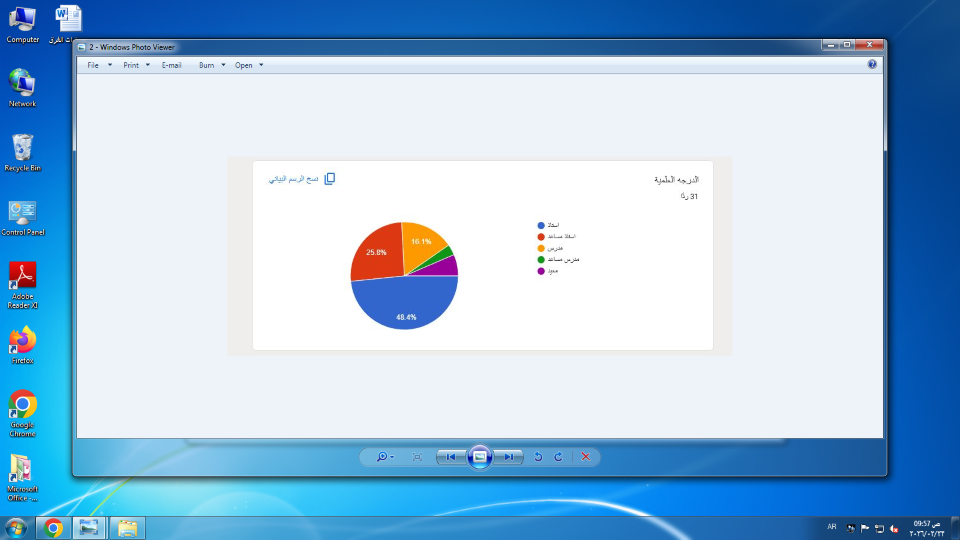Go to the previous image
The width and height of the screenshot is (960, 540).
(451, 457)
